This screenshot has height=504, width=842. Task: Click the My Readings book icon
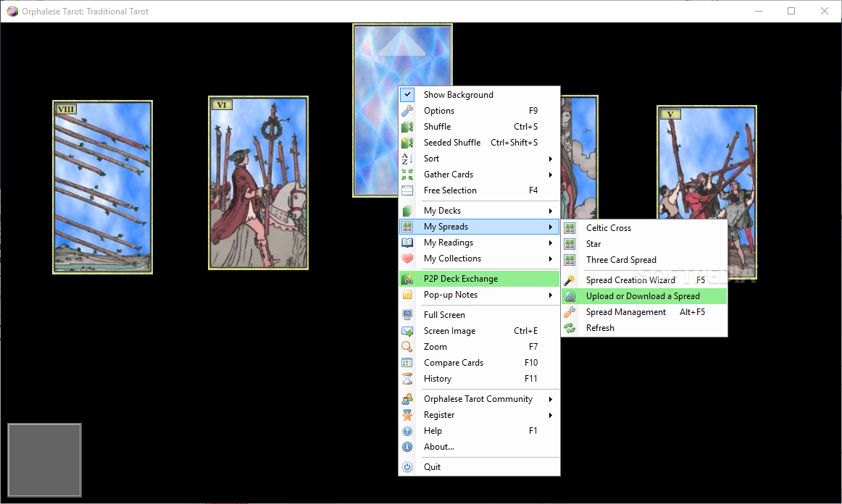[x=407, y=243]
